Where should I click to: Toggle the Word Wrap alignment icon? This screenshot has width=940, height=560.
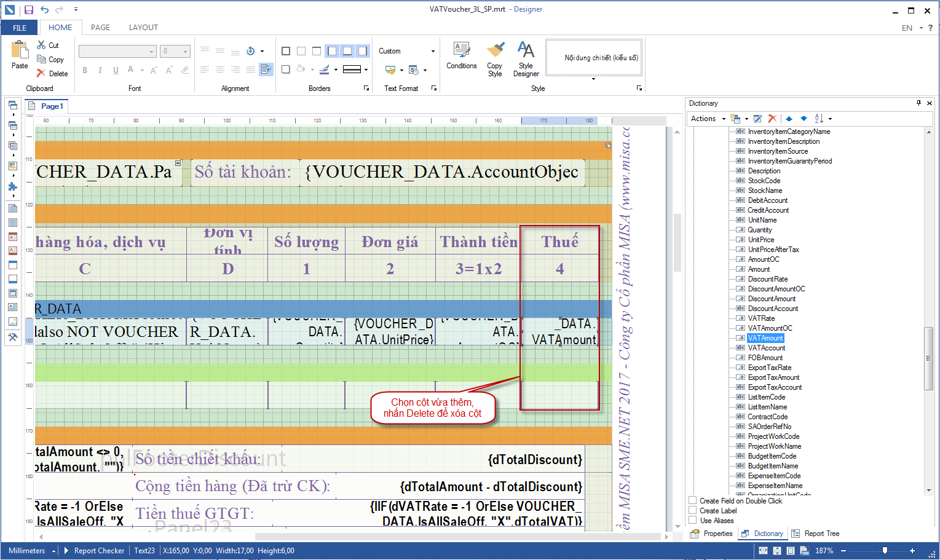[x=266, y=69]
